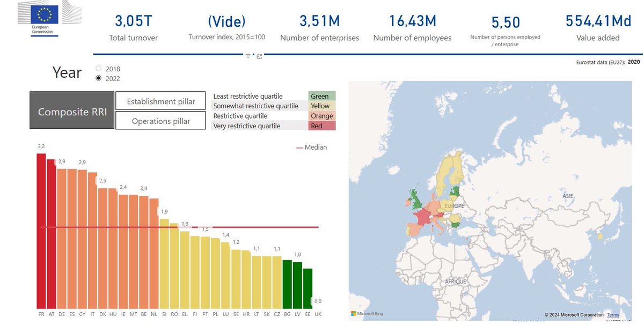
Task: Click the Yellow legend color swatch
Action: (x=322, y=106)
